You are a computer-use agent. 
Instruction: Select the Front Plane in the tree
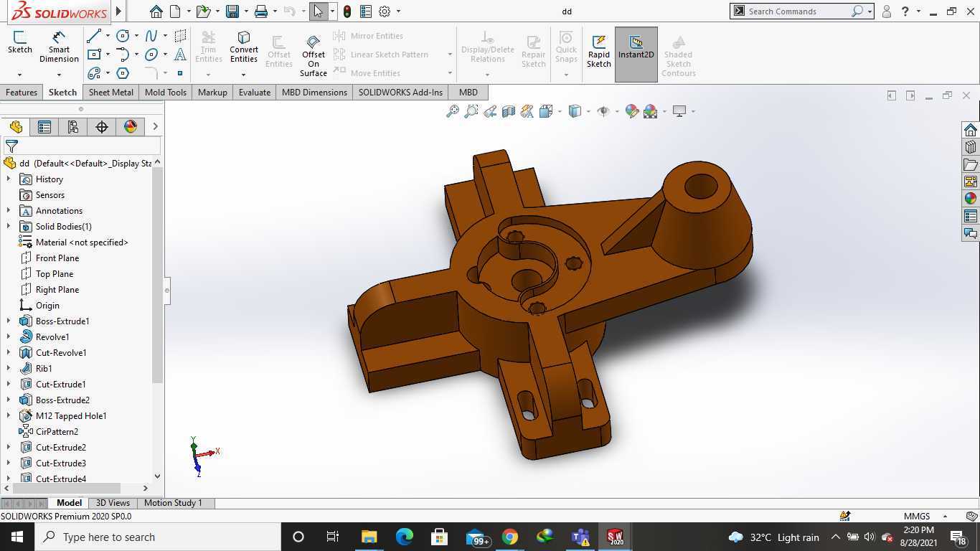(57, 258)
